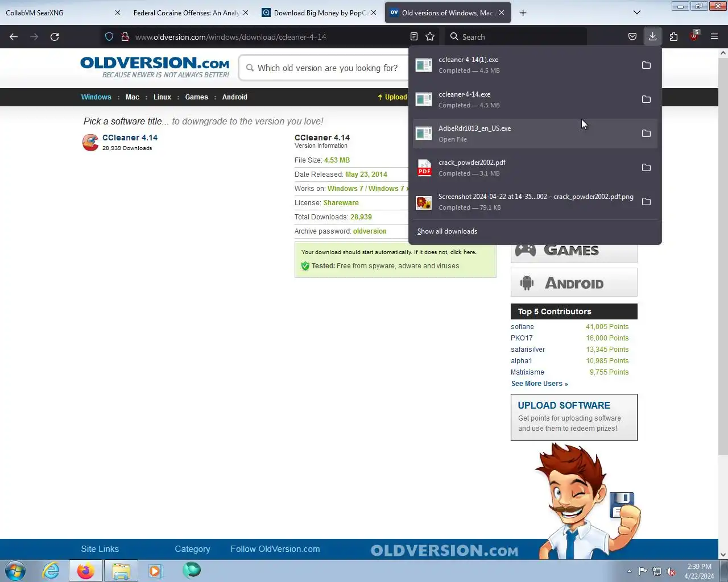The image size is (728, 582).
Task: Show folder for the Screenshot png download
Action: [646, 201]
